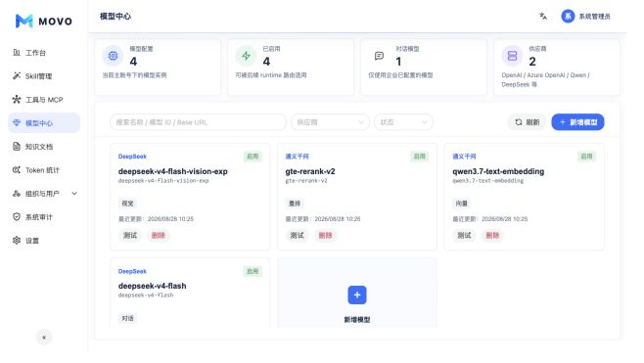Test the gte-rerank-v2 model

point(298,235)
